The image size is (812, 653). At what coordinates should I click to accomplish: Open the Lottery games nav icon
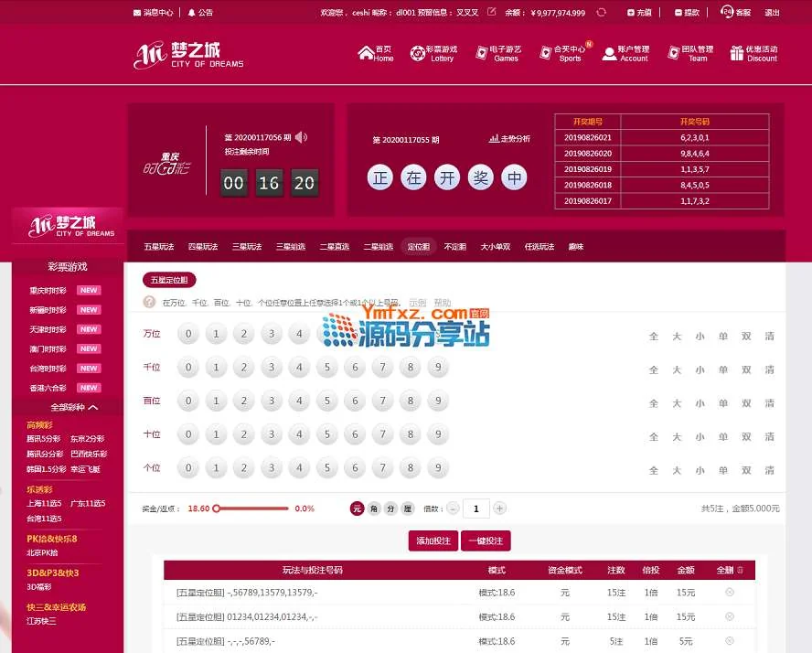click(417, 53)
